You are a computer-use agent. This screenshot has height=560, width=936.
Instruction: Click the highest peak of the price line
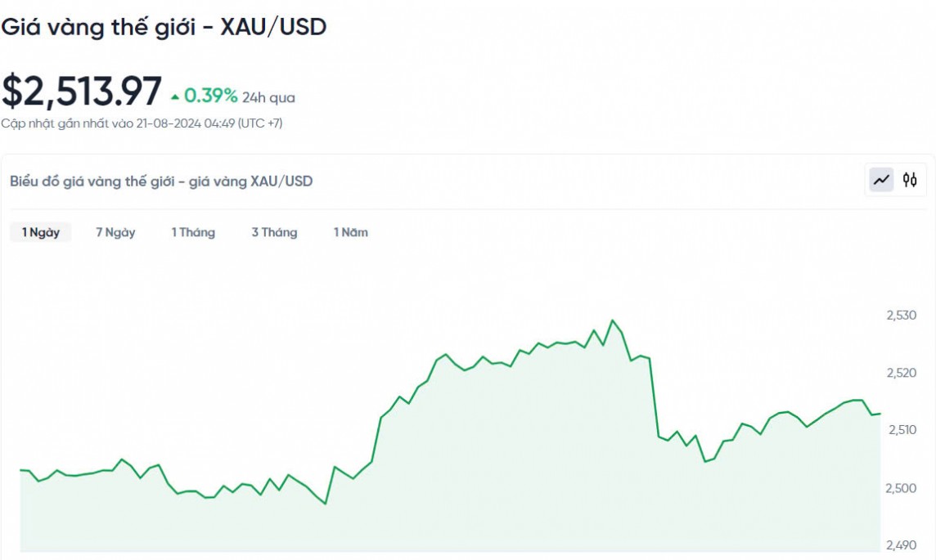point(613,320)
